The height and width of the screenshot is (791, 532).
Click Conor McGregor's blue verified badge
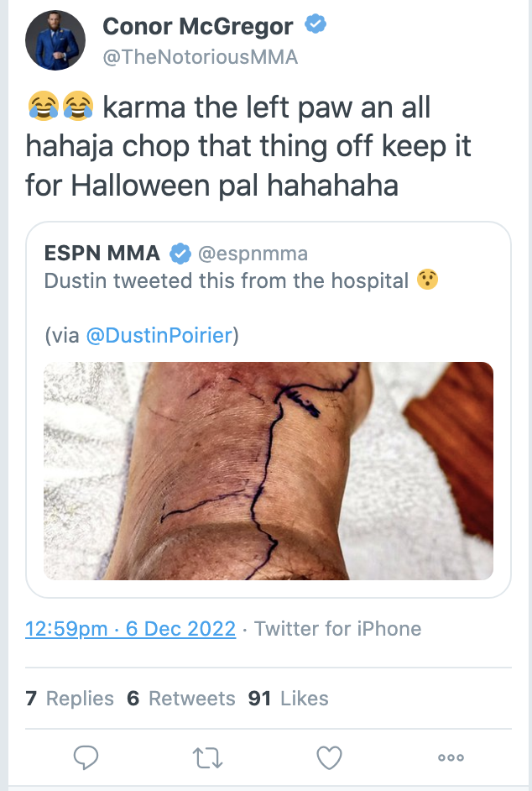316,24
